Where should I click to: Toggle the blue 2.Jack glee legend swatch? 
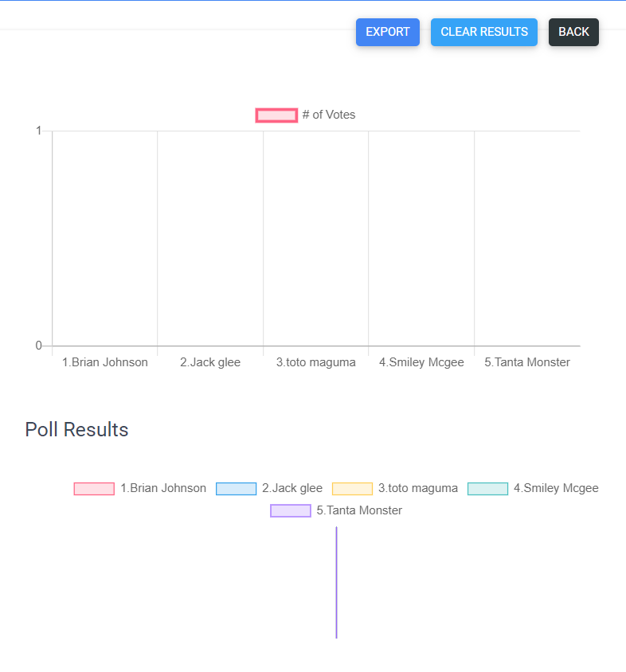[x=236, y=489]
